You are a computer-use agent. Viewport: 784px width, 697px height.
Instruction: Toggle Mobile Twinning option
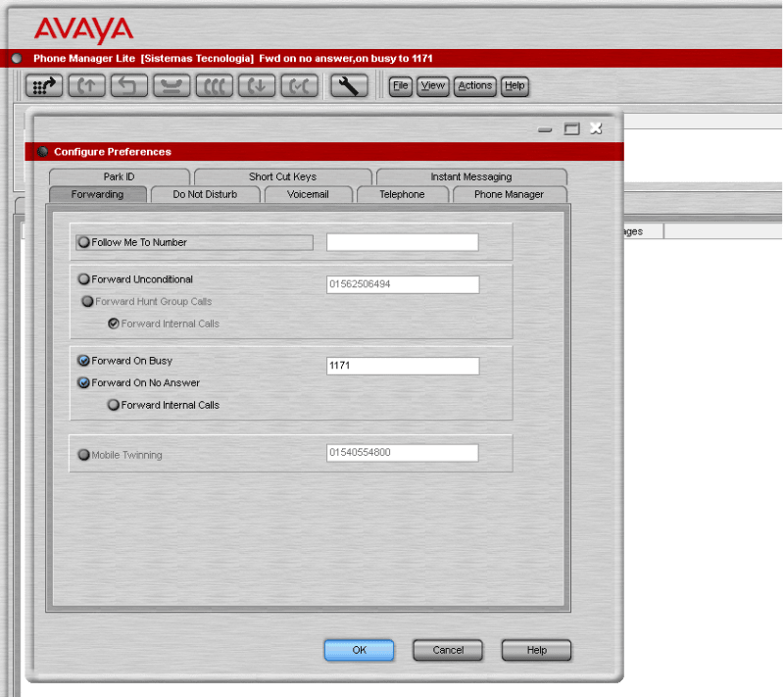coord(84,455)
